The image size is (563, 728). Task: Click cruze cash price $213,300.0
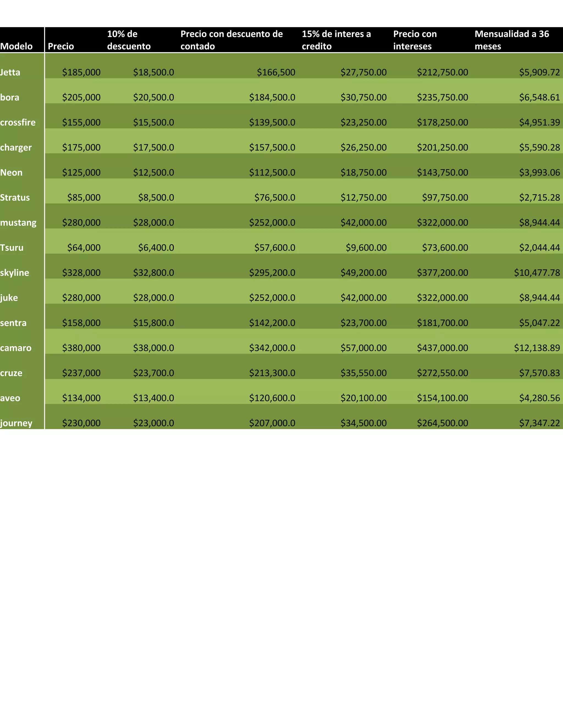point(272,373)
